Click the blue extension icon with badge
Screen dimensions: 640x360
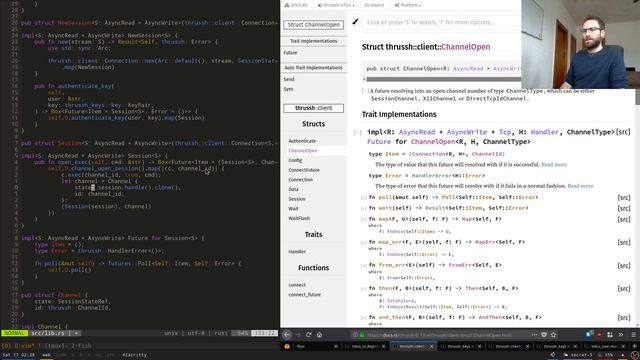pyautogui.click(x=589, y=334)
